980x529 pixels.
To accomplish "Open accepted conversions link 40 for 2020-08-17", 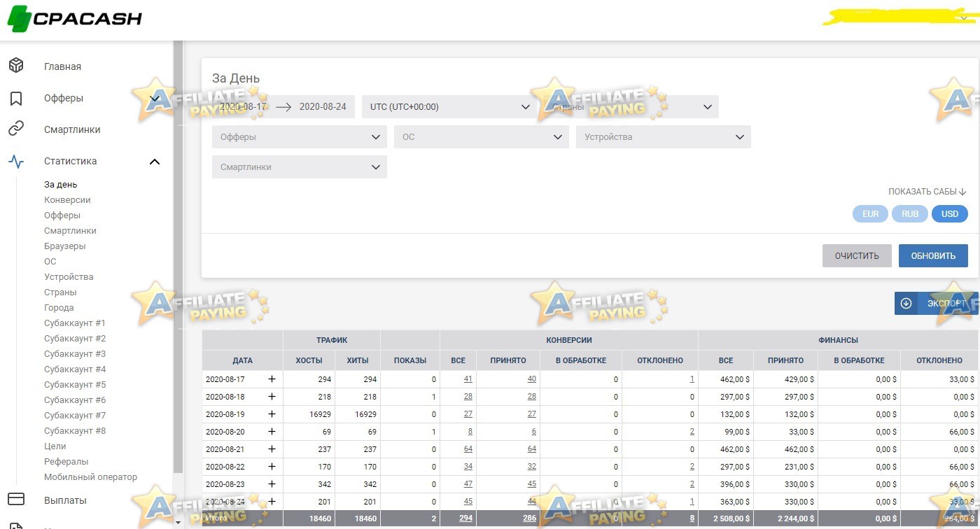I will coord(531,379).
